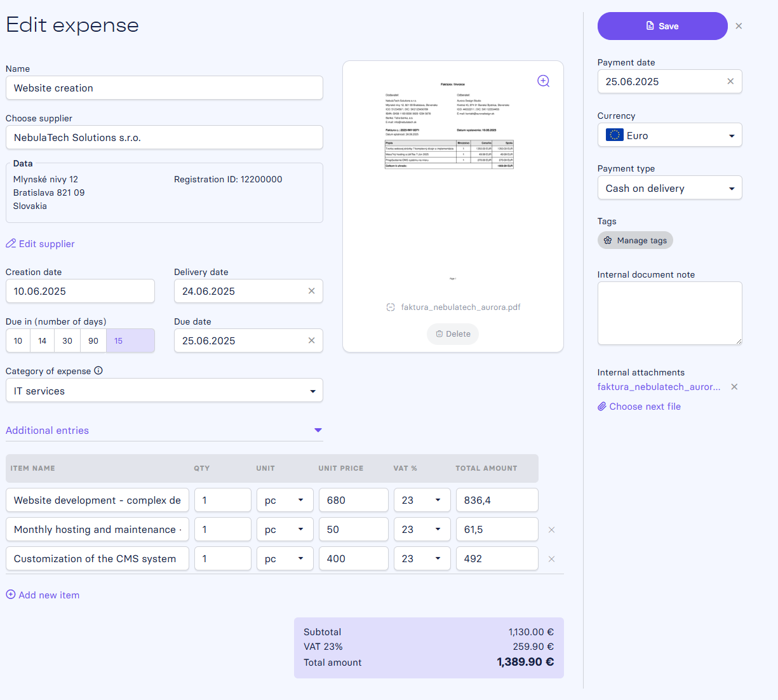
Task: Close the Edit expense form
Action: (x=739, y=26)
